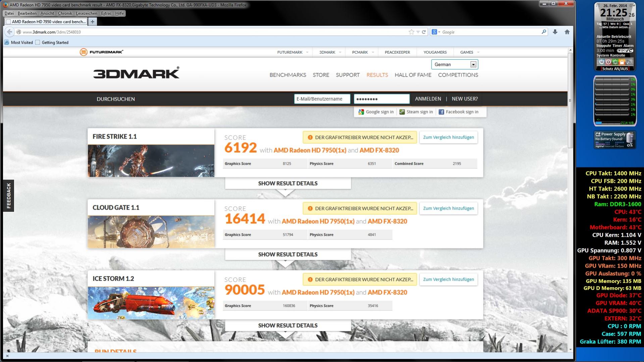The width and height of the screenshot is (644, 362).
Task: Open the Bearbeiten menu
Action: point(27,13)
